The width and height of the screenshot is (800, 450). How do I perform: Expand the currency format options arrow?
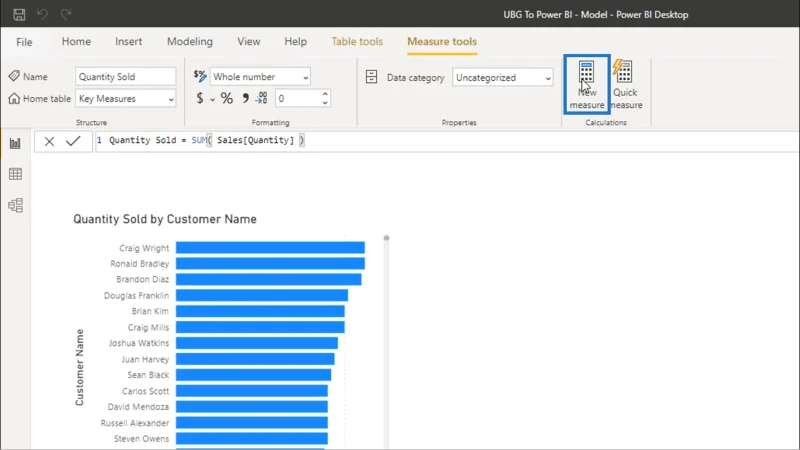[212, 99]
